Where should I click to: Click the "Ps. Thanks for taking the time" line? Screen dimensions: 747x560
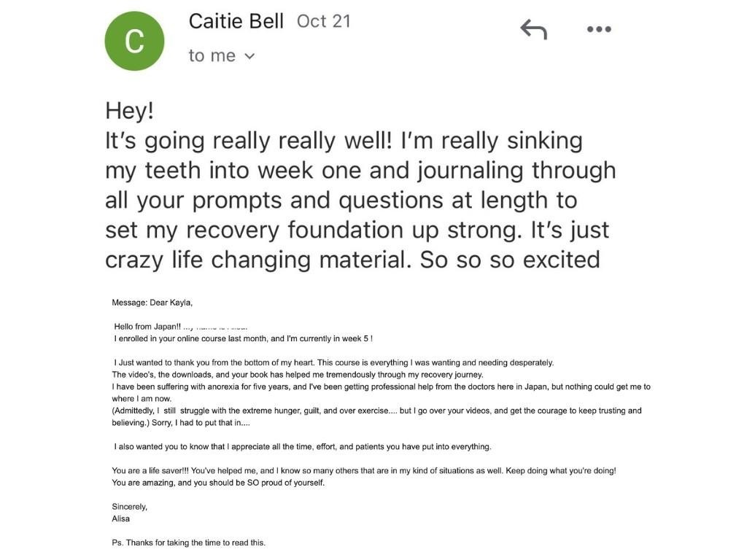(x=188, y=542)
